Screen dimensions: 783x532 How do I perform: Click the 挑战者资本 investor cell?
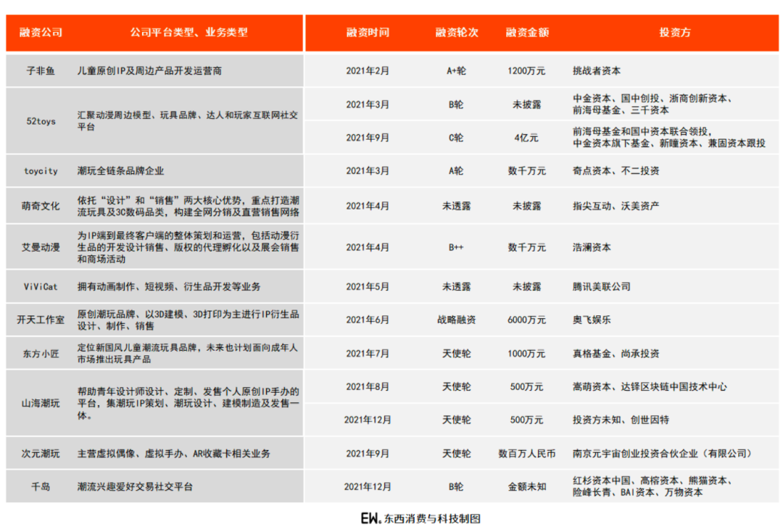coord(597,71)
